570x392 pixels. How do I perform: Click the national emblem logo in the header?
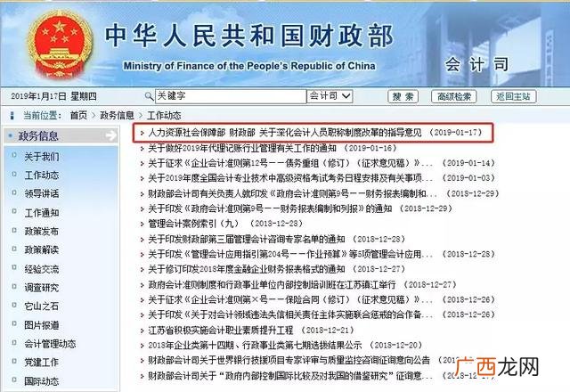(61, 45)
